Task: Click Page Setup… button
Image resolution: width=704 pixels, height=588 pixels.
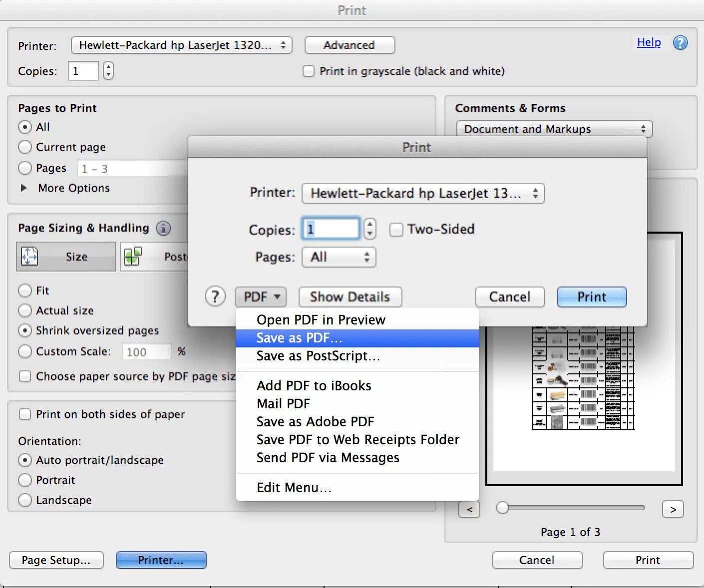Action: (56, 560)
